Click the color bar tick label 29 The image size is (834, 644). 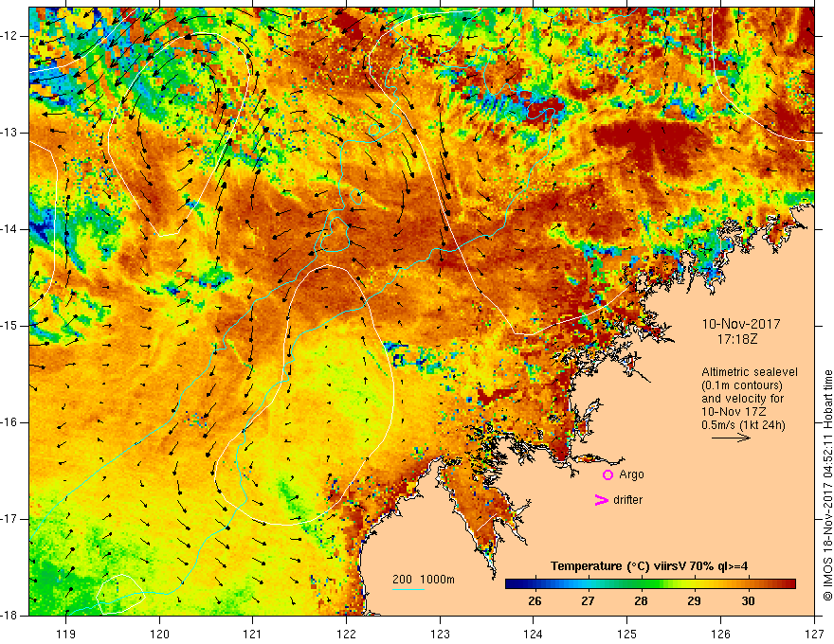[694, 601]
